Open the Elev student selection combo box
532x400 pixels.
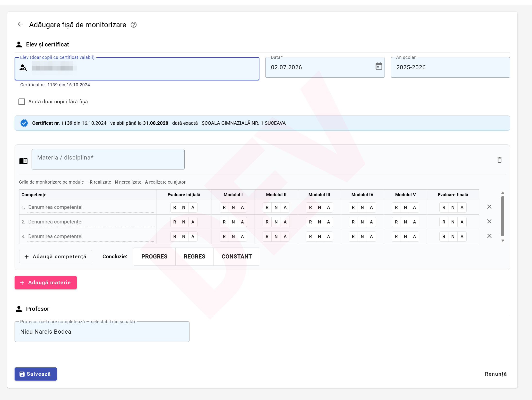click(137, 69)
